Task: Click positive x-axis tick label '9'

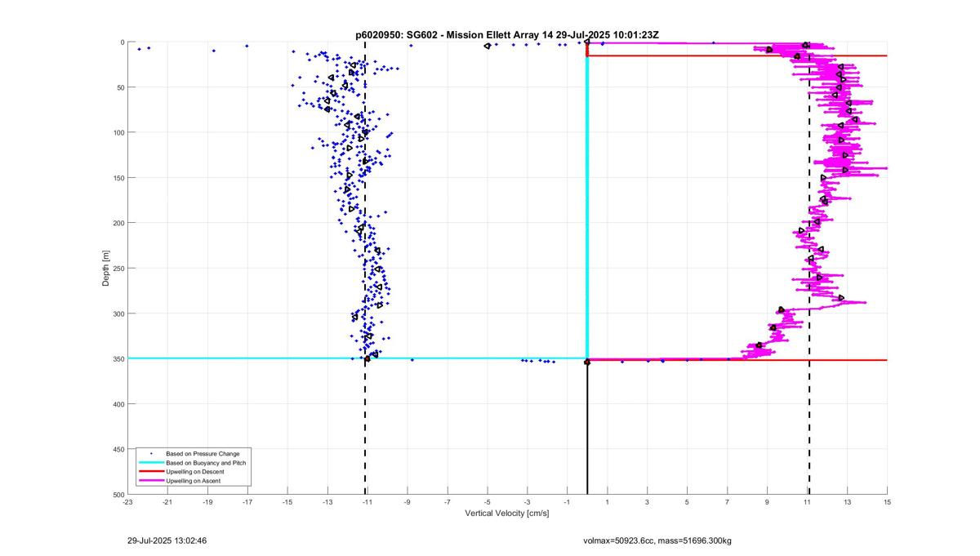Action: click(x=767, y=502)
